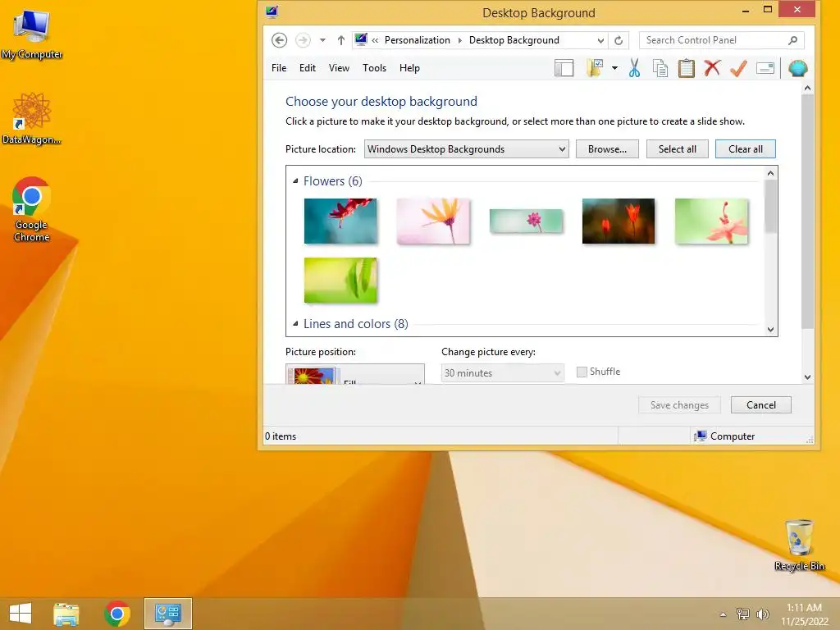This screenshot has height=630, width=840.
Task: Open the Tools menu
Action: pos(374,68)
